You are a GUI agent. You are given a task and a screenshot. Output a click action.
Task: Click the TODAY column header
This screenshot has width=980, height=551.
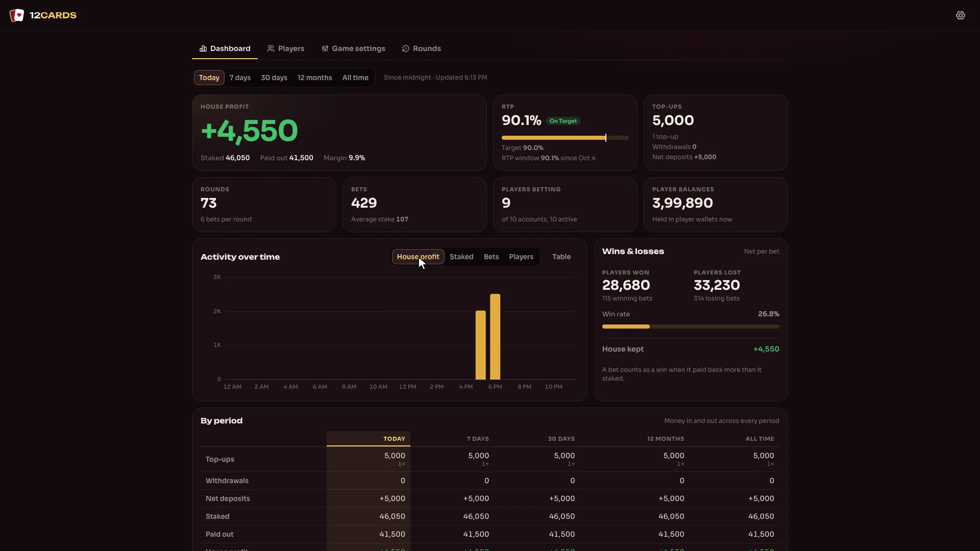coord(394,439)
